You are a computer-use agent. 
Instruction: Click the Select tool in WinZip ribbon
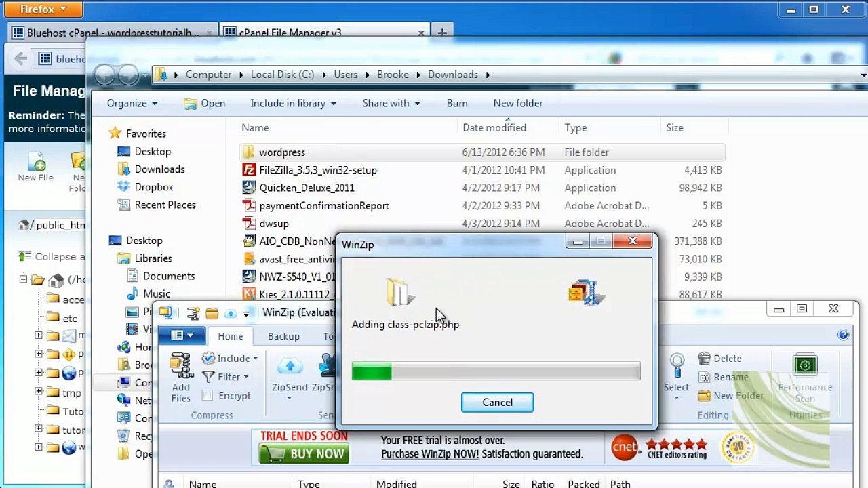tap(676, 377)
